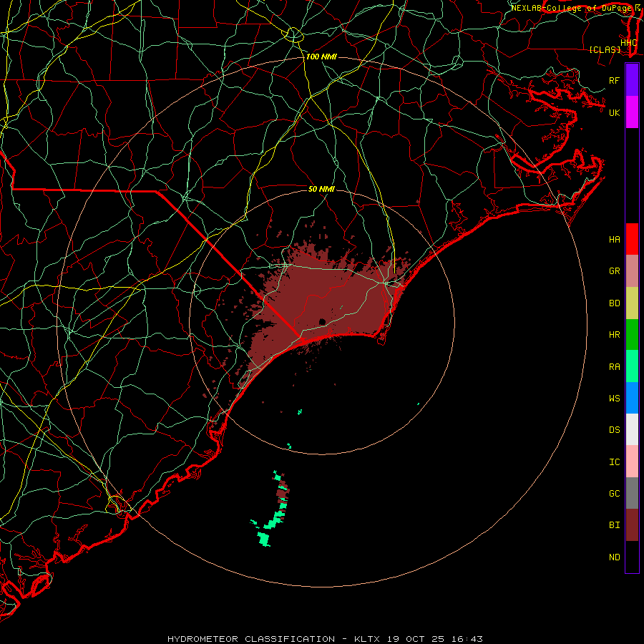Click the HYDROMETEOR CLASSIFICATION title text
The image size is (644, 644).
[251, 639]
